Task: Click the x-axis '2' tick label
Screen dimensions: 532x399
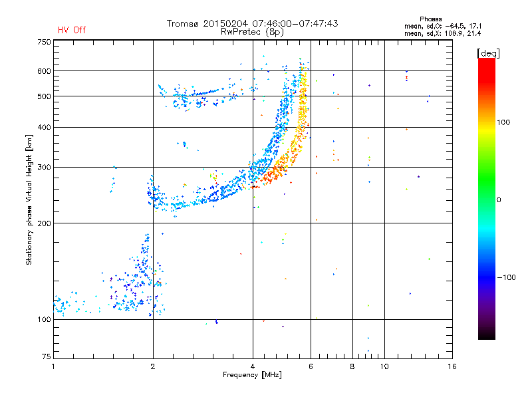Action: 153,366
